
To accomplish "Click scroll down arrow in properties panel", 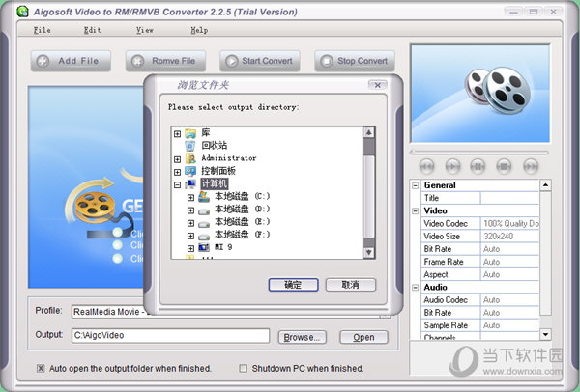I will pyautogui.click(x=545, y=334).
